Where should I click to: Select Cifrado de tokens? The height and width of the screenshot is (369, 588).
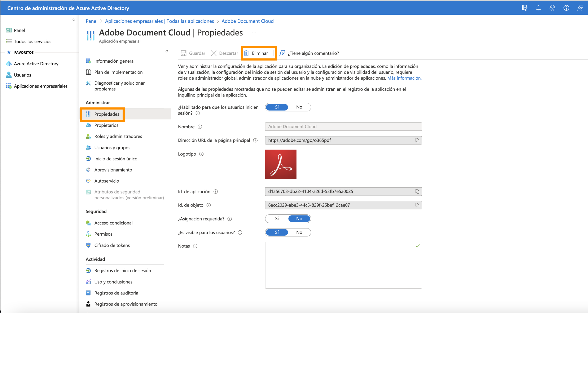click(112, 245)
